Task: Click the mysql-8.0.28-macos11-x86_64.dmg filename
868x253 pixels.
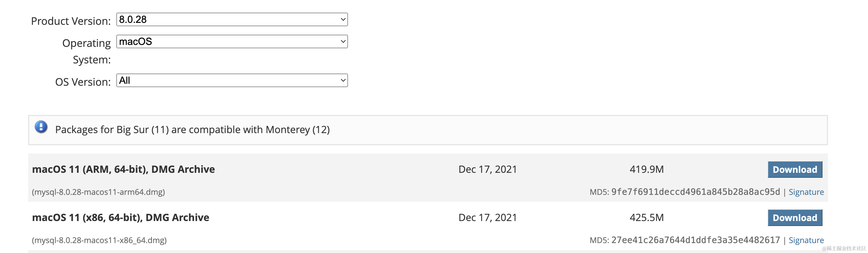Action: tap(100, 240)
